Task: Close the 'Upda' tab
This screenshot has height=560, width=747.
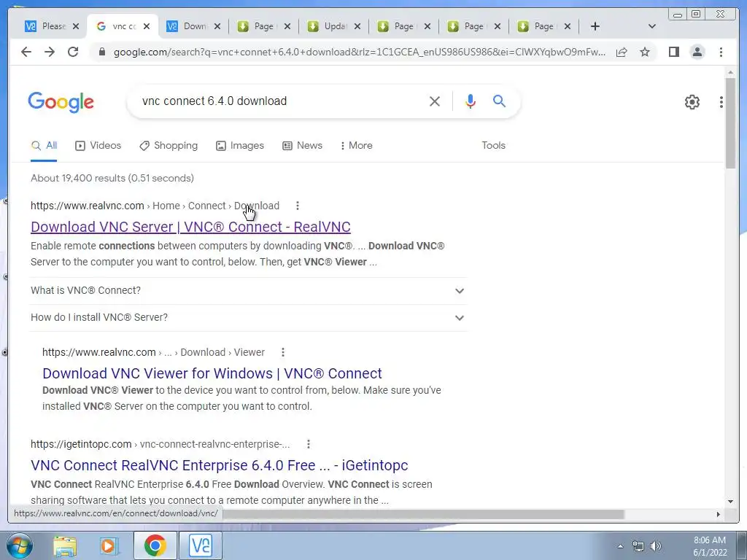Action: (357, 26)
